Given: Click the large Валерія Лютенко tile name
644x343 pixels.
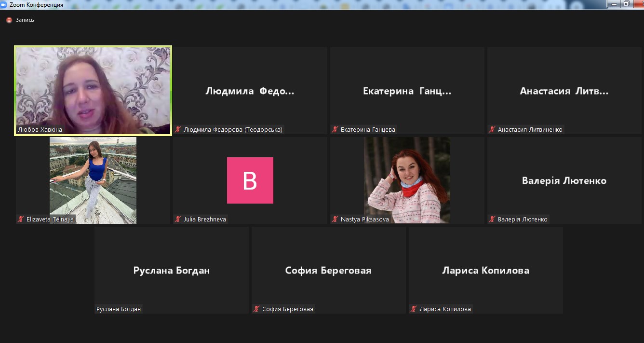Looking at the screenshot, I should coord(564,181).
